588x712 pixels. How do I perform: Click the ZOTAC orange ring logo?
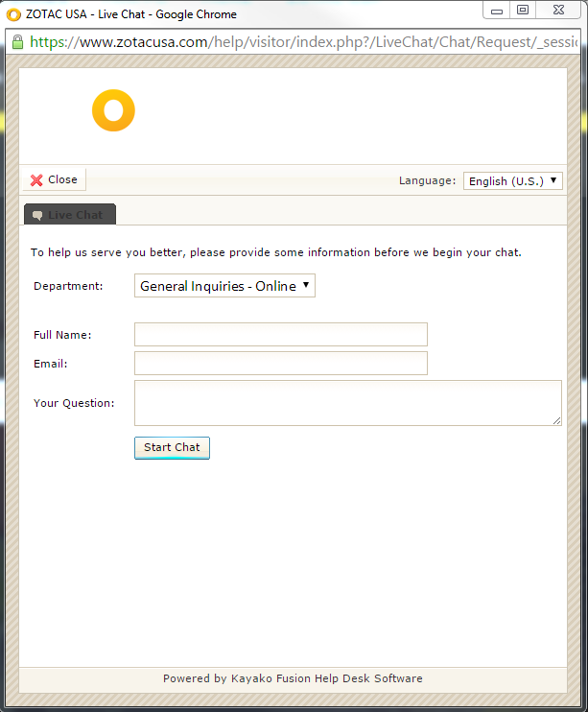(x=113, y=110)
